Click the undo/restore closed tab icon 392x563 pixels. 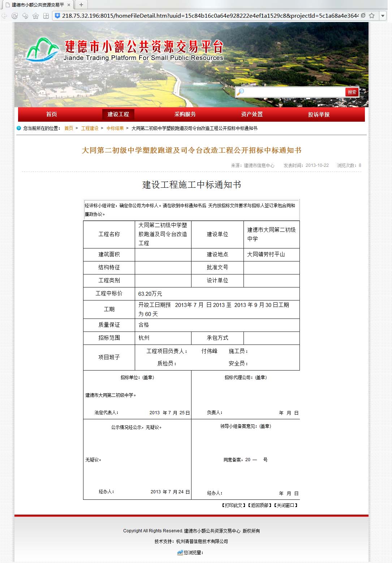[25, 16]
